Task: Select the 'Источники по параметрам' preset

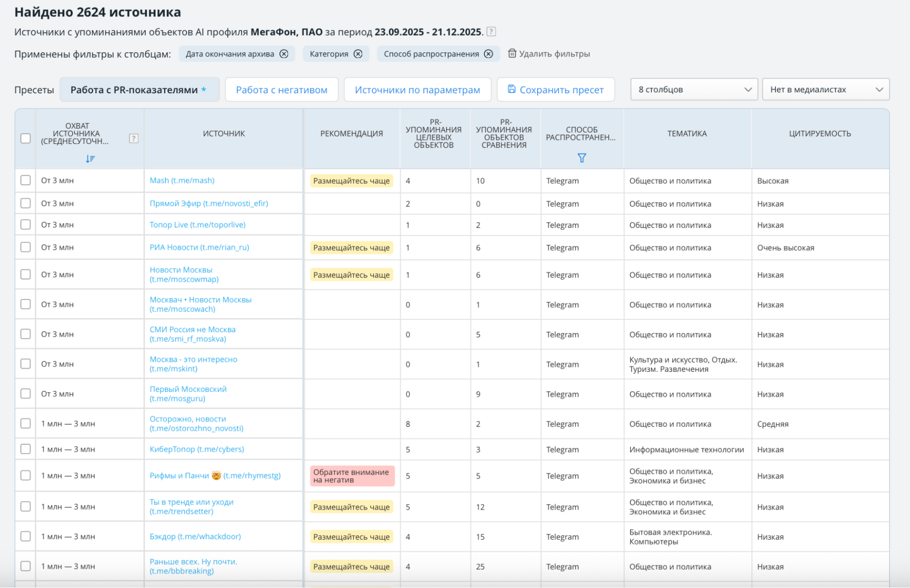Action: coord(417,90)
